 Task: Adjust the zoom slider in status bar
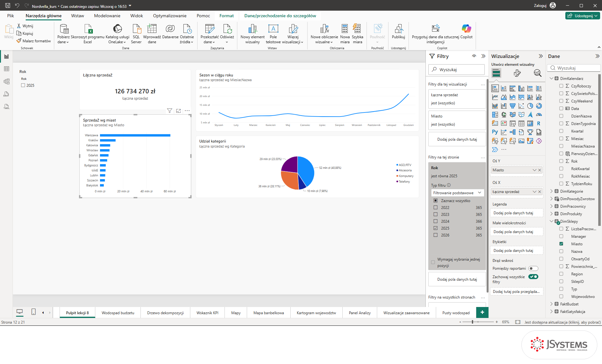coord(473,322)
